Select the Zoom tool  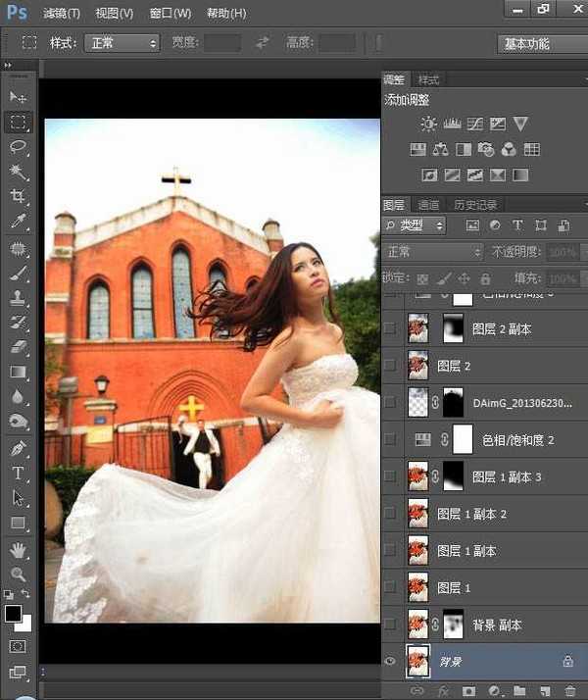click(x=19, y=575)
